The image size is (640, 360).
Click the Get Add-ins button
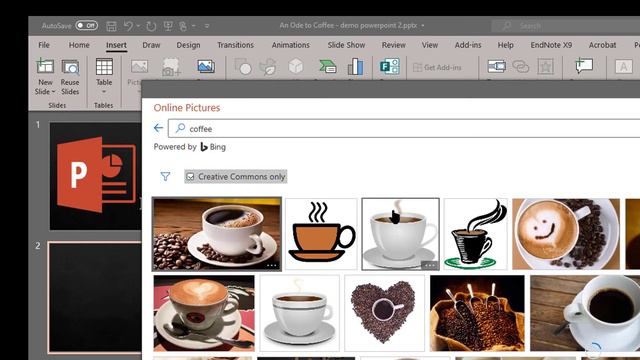point(437,67)
